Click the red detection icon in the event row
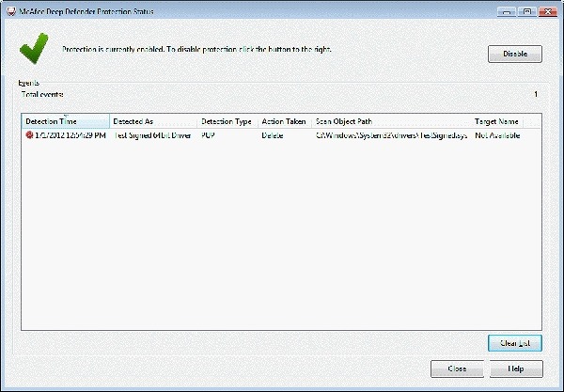The width and height of the screenshot is (564, 392). pyautogui.click(x=29, y=135)
